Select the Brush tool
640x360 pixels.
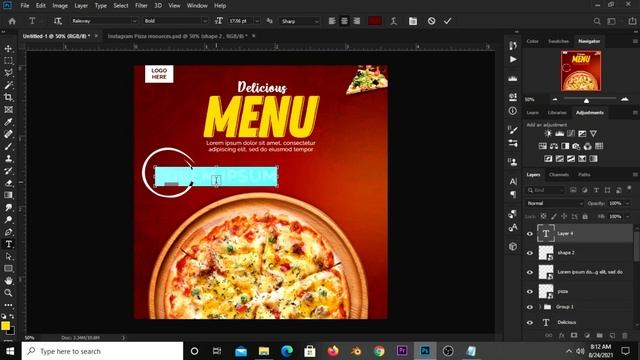[8, 147]
